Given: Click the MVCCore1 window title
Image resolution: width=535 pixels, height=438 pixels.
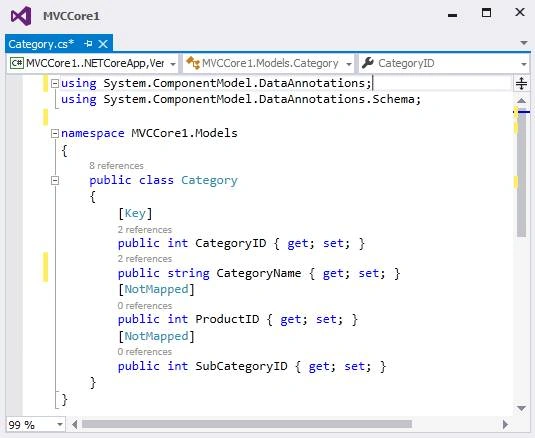Looking at the screenshot, I should [71, 16].
